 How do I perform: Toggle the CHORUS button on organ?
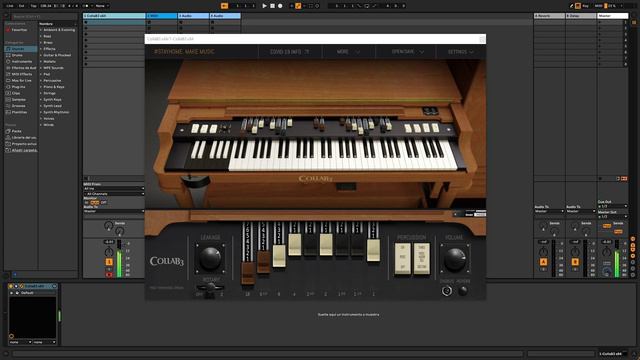pyautogui.click(x=447, y=291)
